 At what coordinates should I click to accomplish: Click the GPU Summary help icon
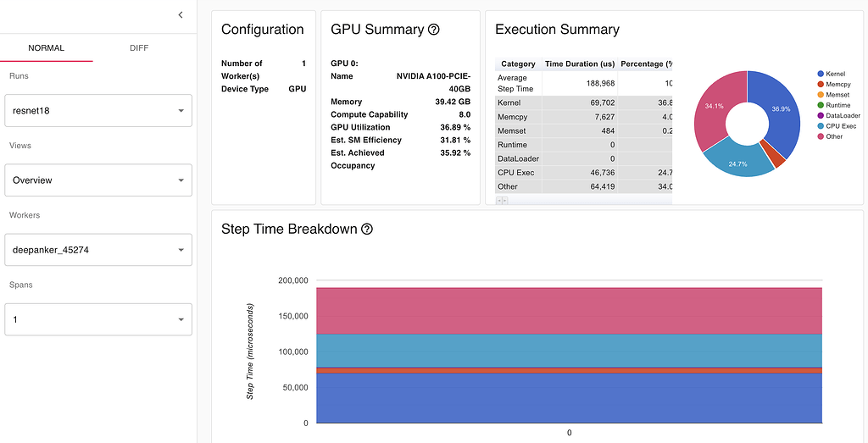pyautogui.click(x=434, y=30)
